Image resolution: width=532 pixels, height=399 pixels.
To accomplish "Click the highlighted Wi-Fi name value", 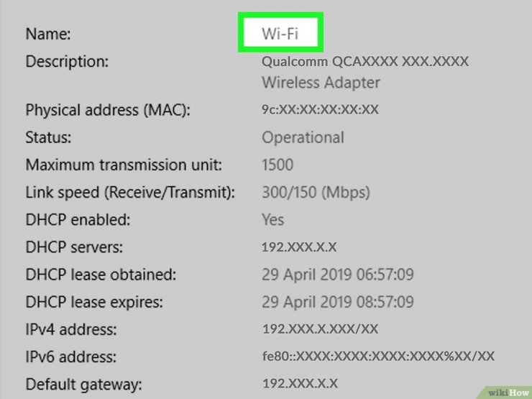I will click(280, 33).
